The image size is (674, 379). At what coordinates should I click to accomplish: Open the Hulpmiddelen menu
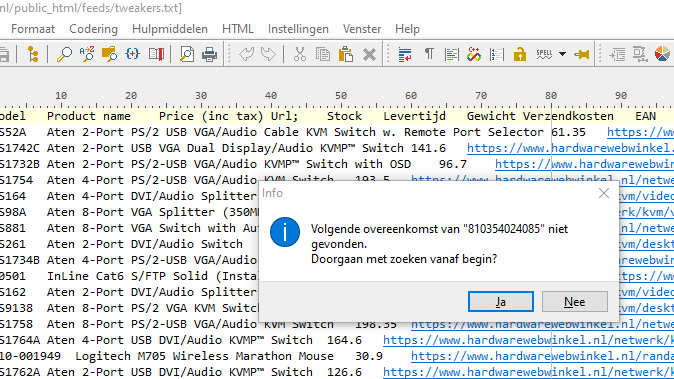point(170,29)
